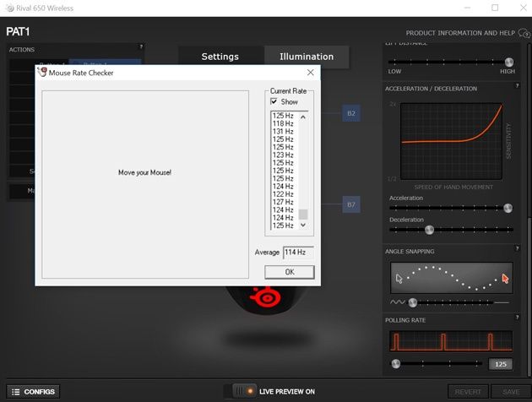Click OK in Mouse Rate Checker
Screen dimensions: 532x402
click(290, 272)
